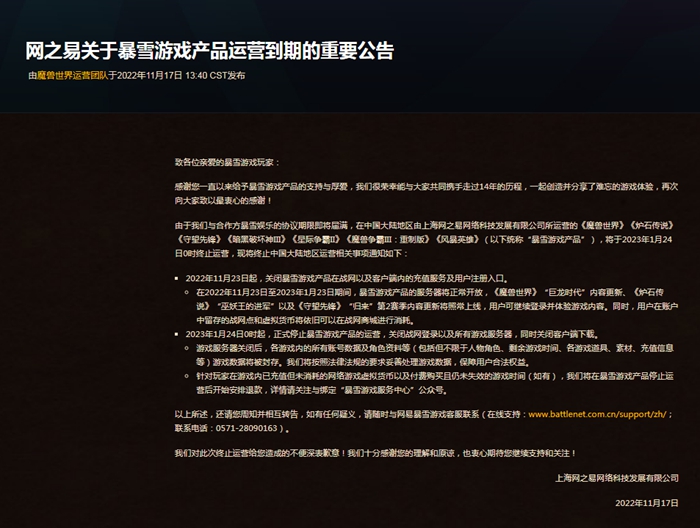Click the bullet item about 正式停止暴雪游戏产品的运营
This screenshot has width=700, height=528.
pos(360,333)
